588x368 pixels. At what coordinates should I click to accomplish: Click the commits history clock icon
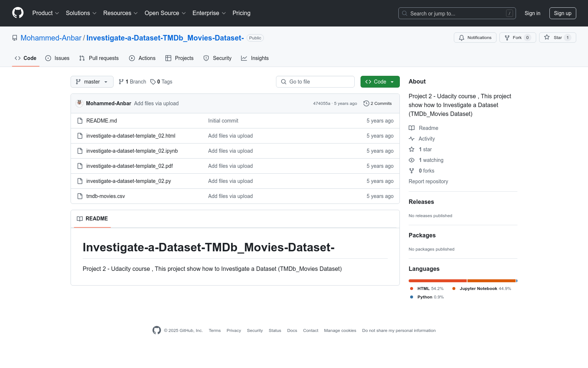pos(366,103)
